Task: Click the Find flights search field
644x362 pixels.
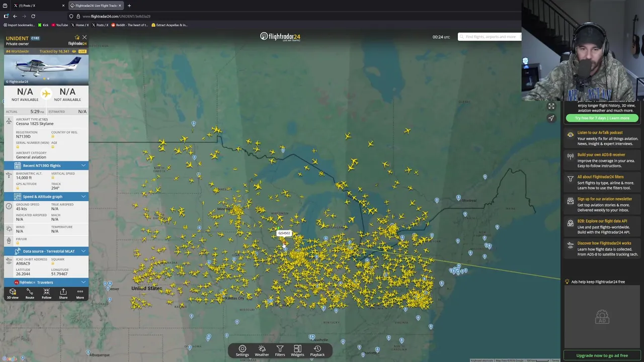Action: (490, 37)
